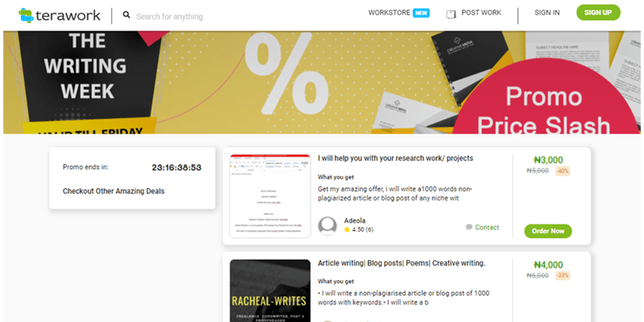The image size is (644, 322).
Task: Click Order Now for research work offer
Action: 548,231
